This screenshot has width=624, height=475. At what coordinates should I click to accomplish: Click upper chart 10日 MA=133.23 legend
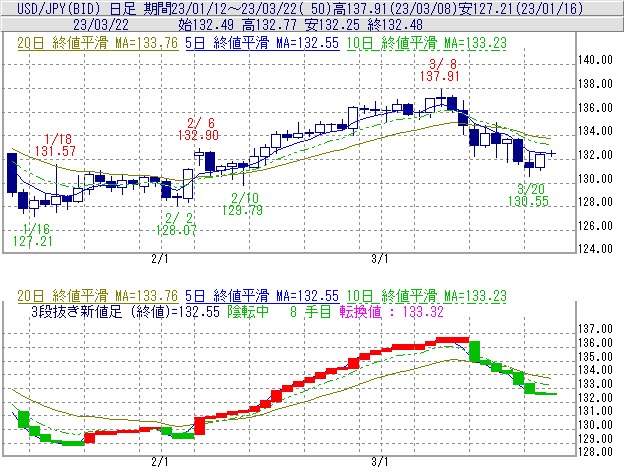(427, 43)
